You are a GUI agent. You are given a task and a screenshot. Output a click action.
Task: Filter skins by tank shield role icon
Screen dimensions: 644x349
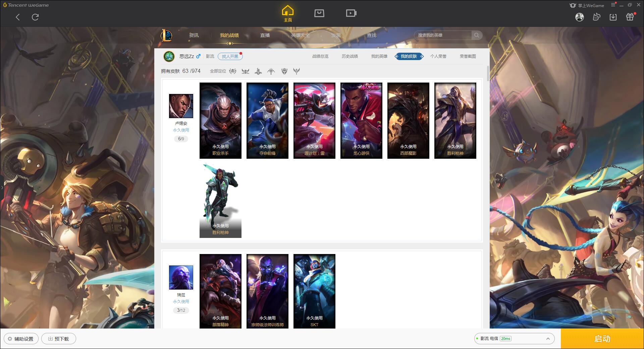click(x=284, y=71)
